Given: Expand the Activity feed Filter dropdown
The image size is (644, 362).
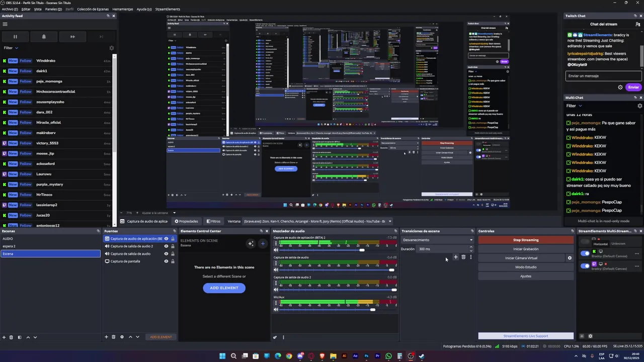Looking at the screenshot, I should coord(11,48).
